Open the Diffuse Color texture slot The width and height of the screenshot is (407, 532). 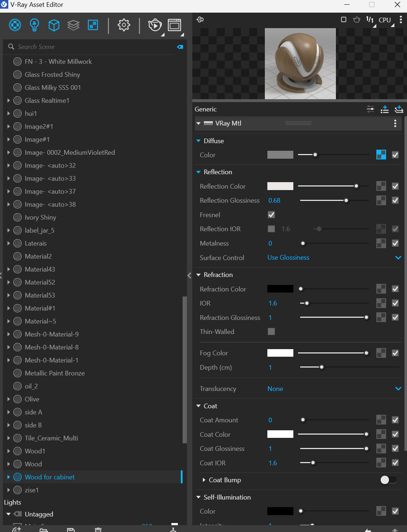pyautogui.click(x=381, y=155)
